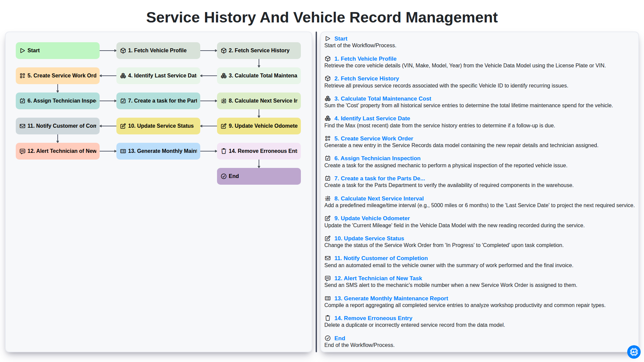Select the 1. Fetch Vehicle Profile flowchart node
Image resolution: width=644 pixels, height=362 pixels.
tap(158, 51)
